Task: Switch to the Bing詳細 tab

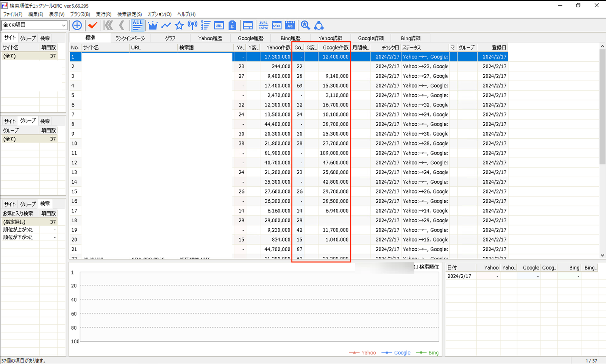Action: click(x=411, y=38)
